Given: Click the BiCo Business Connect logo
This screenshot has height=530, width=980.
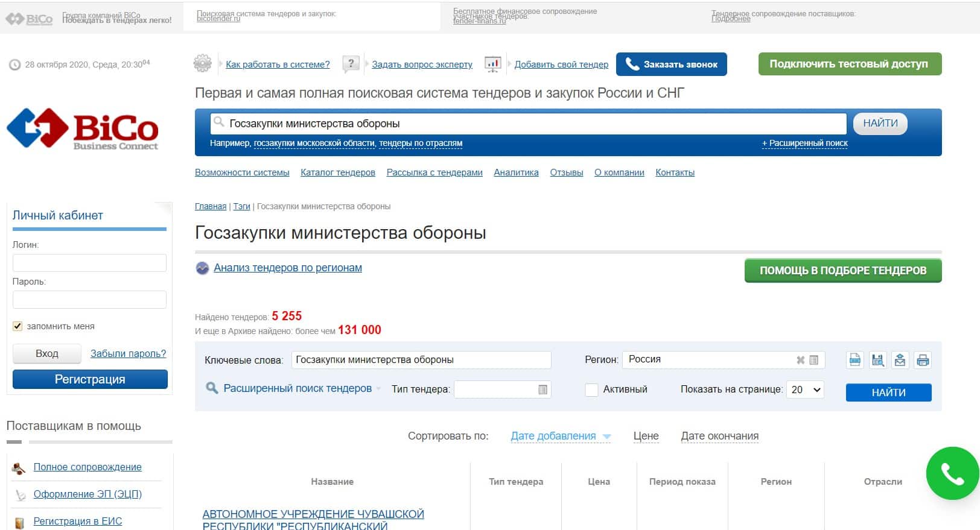Looking at the screenshot, I should point(83,129).
